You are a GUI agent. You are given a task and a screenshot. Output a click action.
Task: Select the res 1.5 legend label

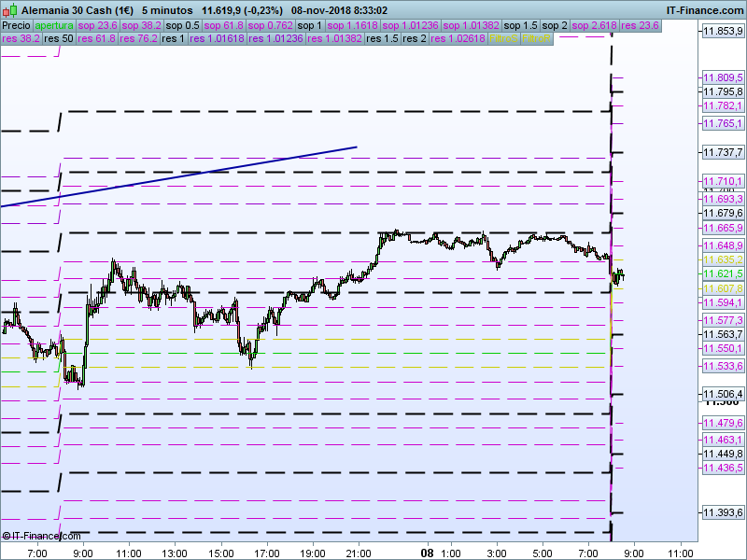(382, 38)
